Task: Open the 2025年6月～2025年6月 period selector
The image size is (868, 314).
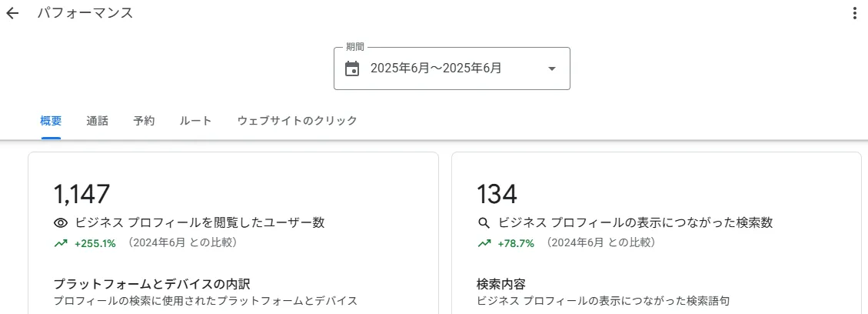Action: (x=436, y=68)
